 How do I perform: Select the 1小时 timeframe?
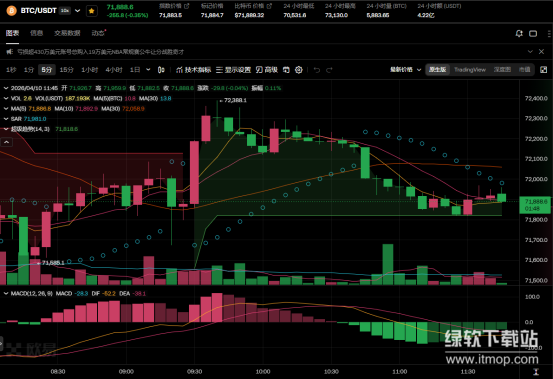[x=89, y=70]
